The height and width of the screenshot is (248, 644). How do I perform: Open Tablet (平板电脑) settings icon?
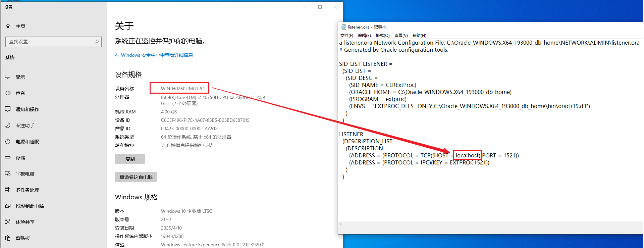[8, 174]
